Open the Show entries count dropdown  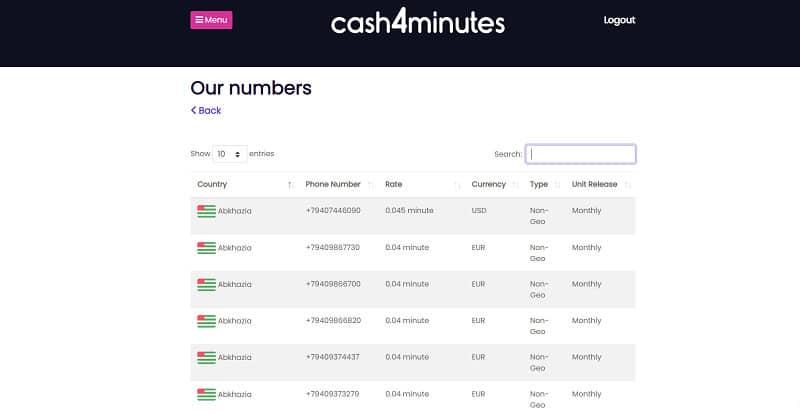pyautogui.click(x=231, y=154)
